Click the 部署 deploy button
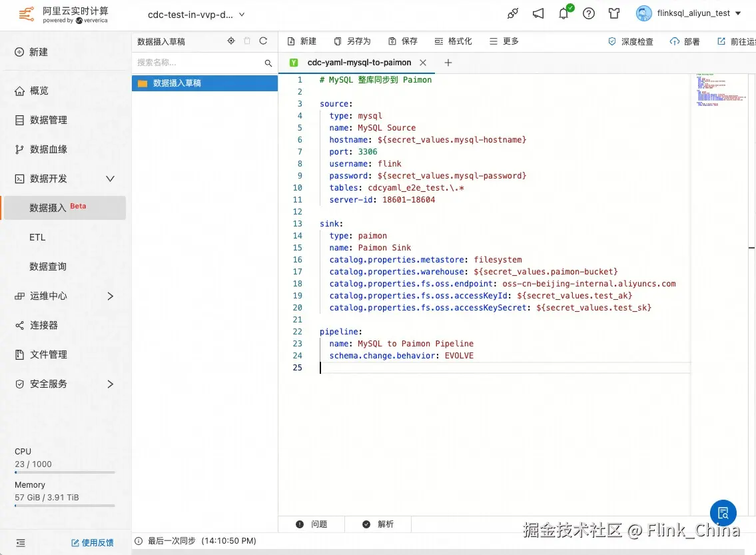756x555 pixels. pyautogui.click(x=685, y=41)
